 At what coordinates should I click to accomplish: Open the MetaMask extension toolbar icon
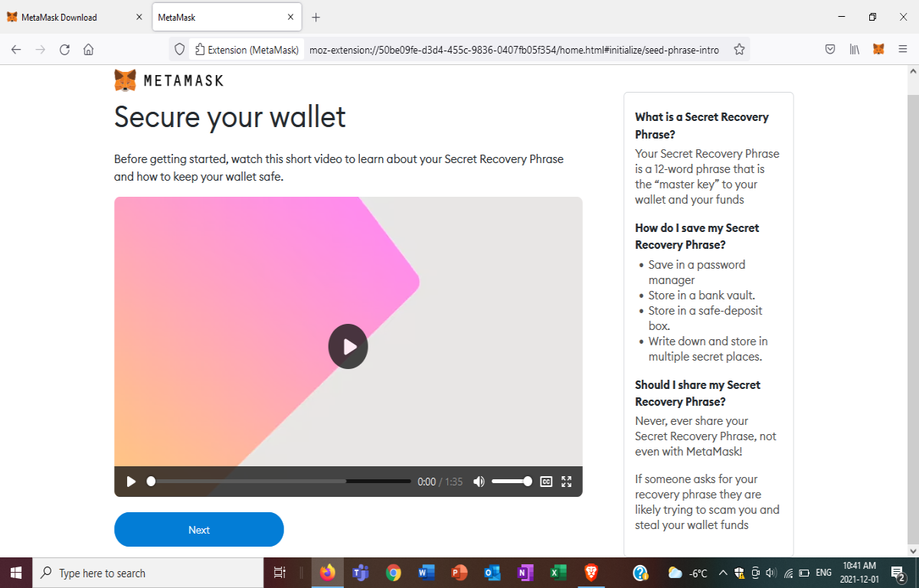(x=879, y=49)
